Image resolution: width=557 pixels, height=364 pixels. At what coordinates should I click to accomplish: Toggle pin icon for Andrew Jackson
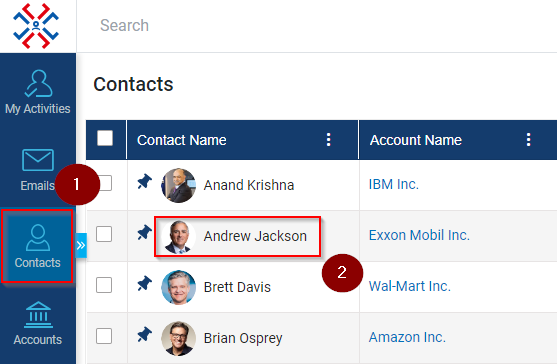click(x=145, y=232)
